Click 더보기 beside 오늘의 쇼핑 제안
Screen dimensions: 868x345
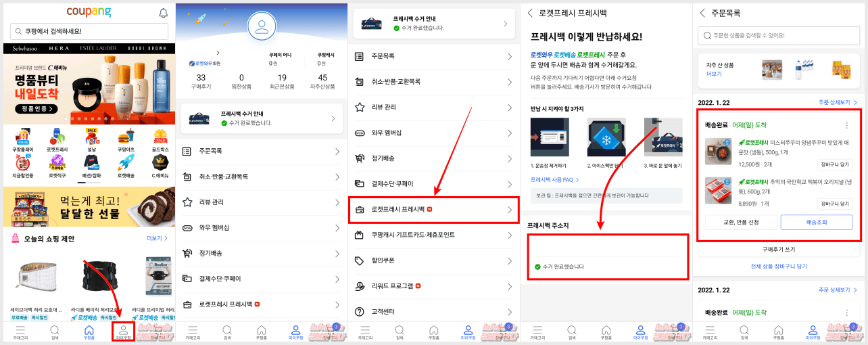tap(156, 239)
